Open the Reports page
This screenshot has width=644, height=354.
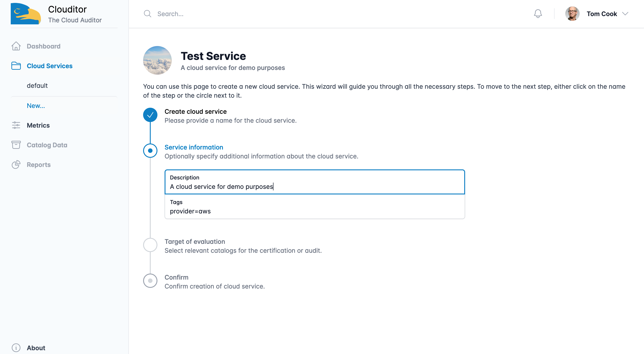coord(39,165)
